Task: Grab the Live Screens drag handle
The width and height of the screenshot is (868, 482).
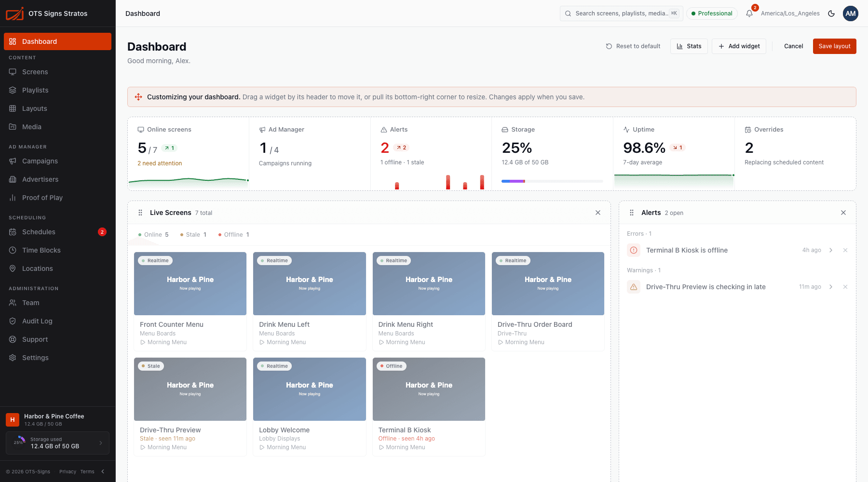Action: (x=140, y=213)
